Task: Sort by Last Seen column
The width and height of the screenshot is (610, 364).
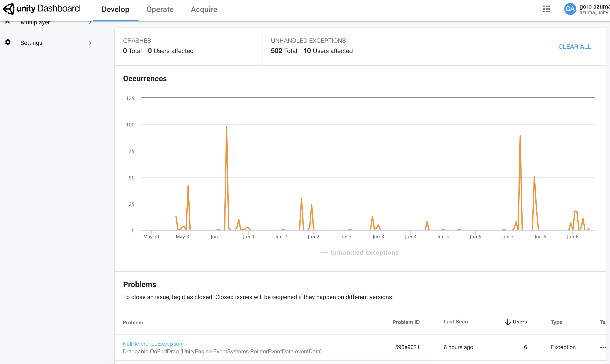Action: coord(455,322)
